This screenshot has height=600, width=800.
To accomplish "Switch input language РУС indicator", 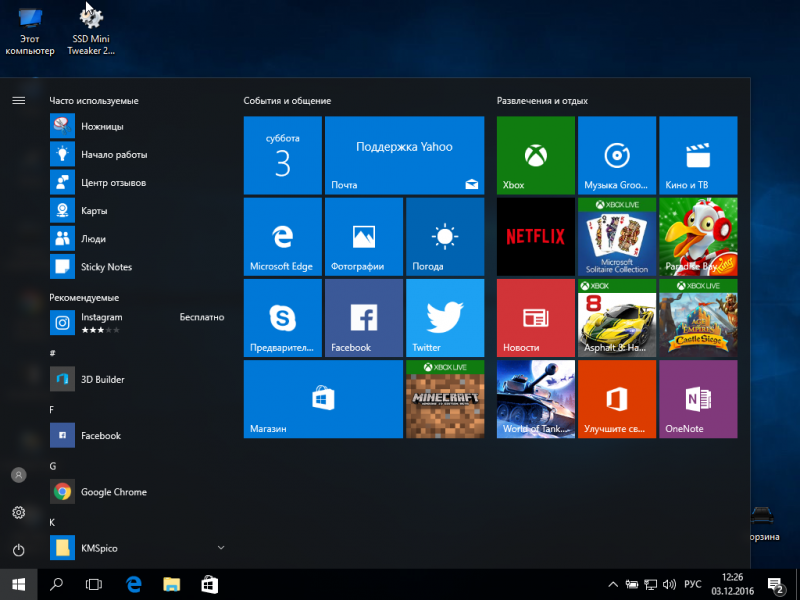I will coord(692,584).
